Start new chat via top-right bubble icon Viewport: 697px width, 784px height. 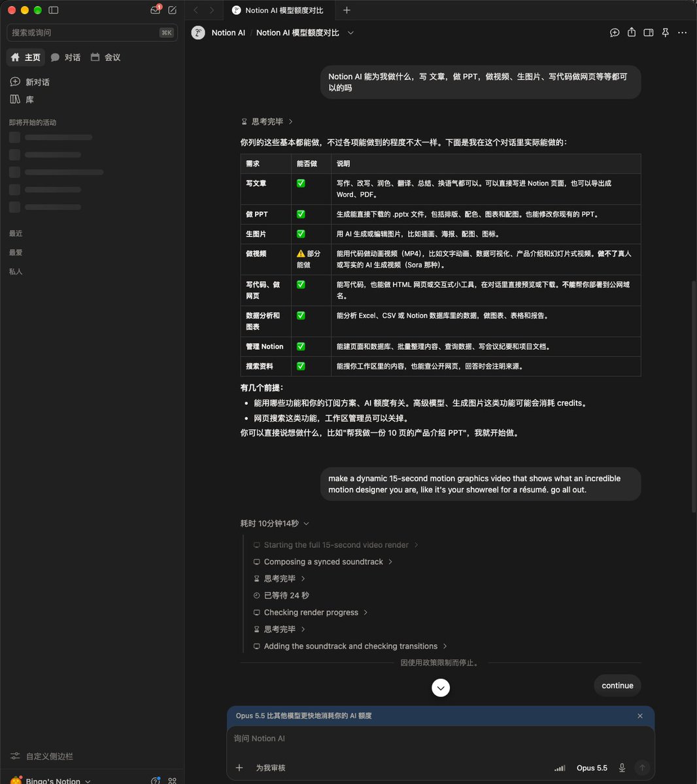pyautogui.click(x=615, y=33)
